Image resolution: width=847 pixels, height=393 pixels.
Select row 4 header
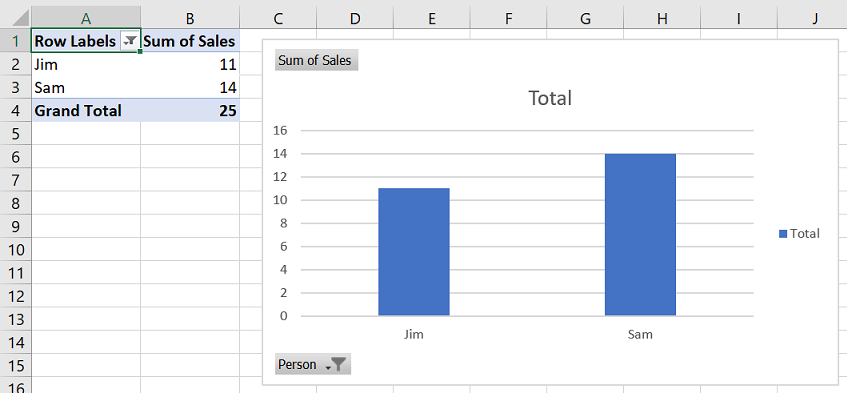pyautogui.click(x=16, y=111)
